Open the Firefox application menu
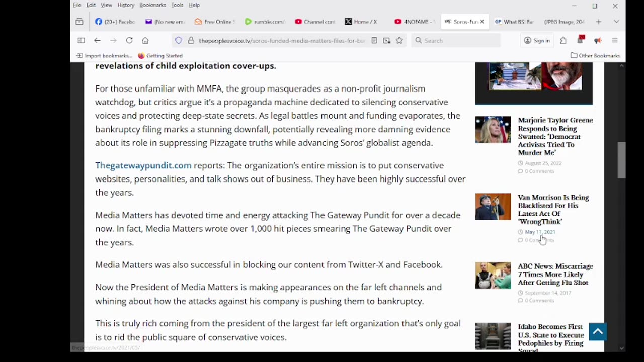Image resolution: width=644 pixels, height=362 pixels. coord(615,40)
